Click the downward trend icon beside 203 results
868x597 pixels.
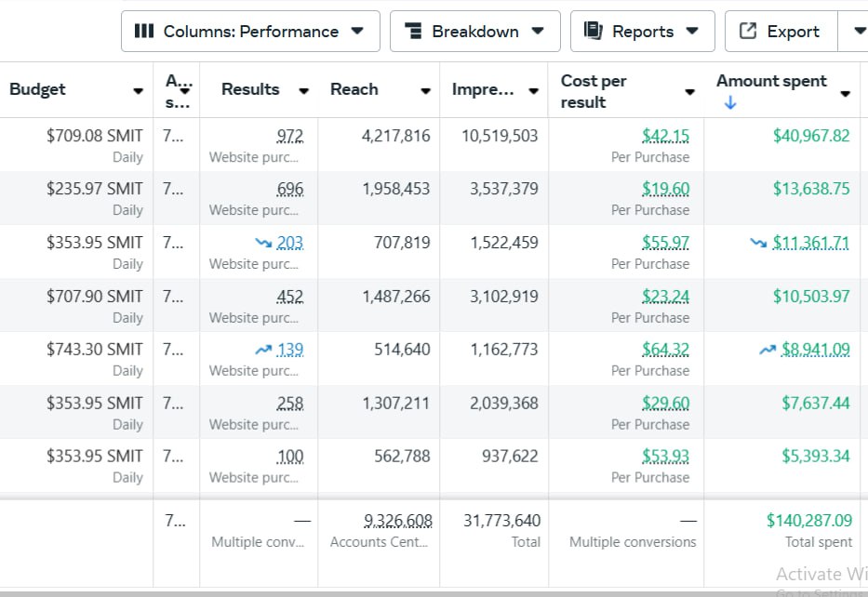point(264,243)
